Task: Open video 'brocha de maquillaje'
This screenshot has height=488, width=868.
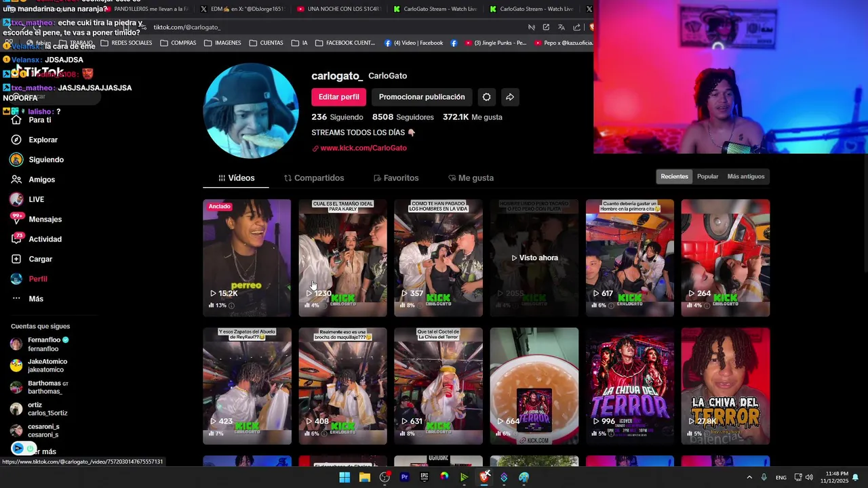Action: (342, 386)
